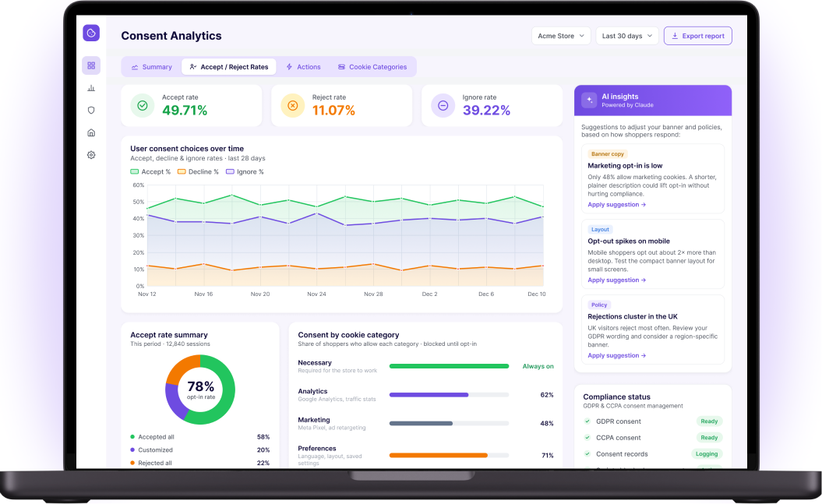Open the settings gear sidebar icon
The image size is (822, 504).
click(x=91, y=155)
